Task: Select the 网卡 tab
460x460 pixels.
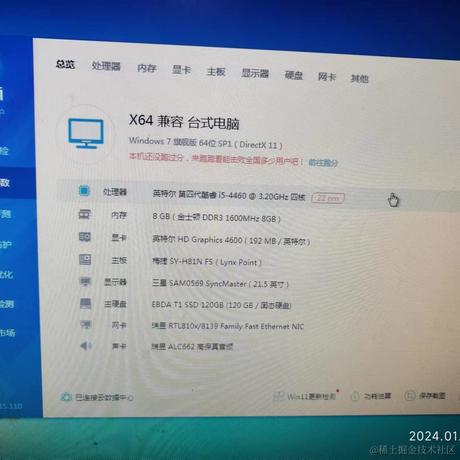Action: pos(327,77)
